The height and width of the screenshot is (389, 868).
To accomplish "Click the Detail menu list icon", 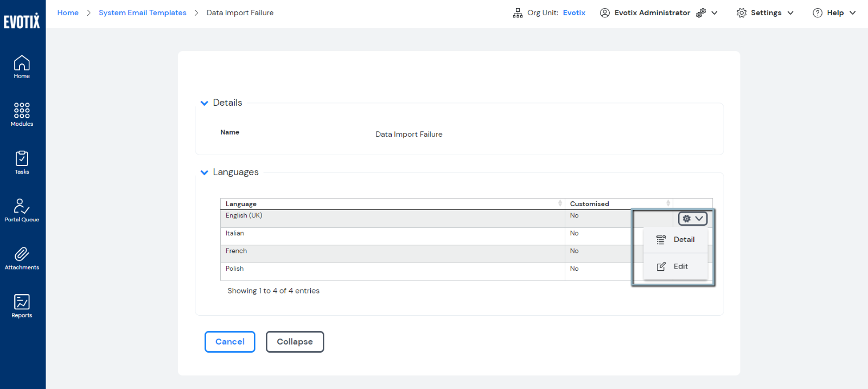I will 661,240.
